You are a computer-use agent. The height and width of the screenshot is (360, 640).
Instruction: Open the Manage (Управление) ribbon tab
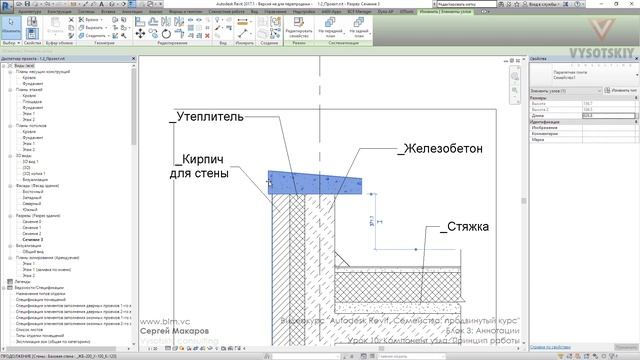coord(275,11)
